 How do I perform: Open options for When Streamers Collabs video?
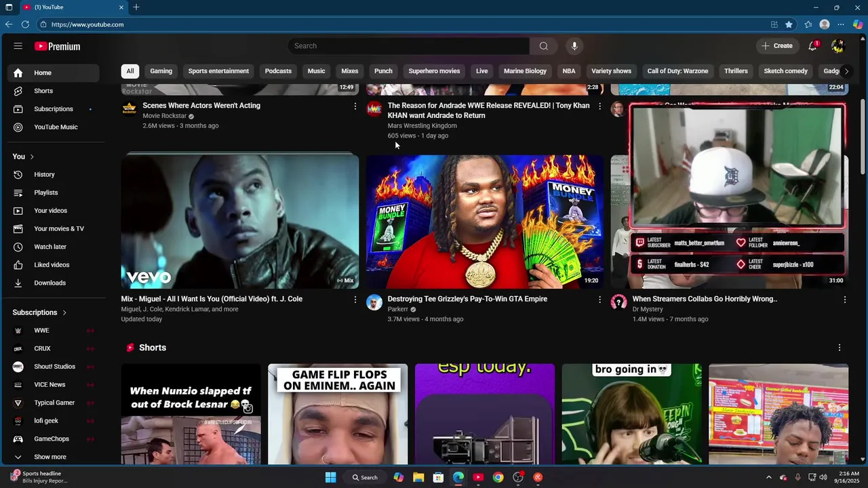(844, 300)
